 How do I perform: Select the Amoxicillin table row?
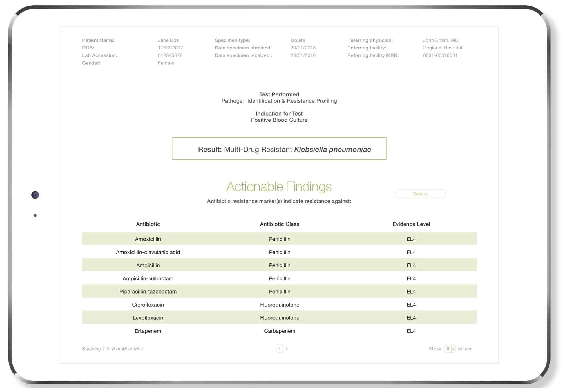click(148, 239)
